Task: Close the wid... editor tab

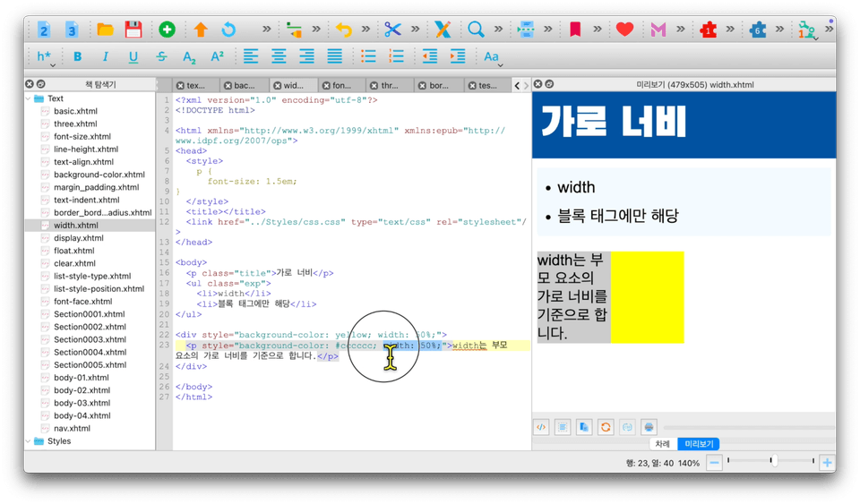Action: (278, 85)
